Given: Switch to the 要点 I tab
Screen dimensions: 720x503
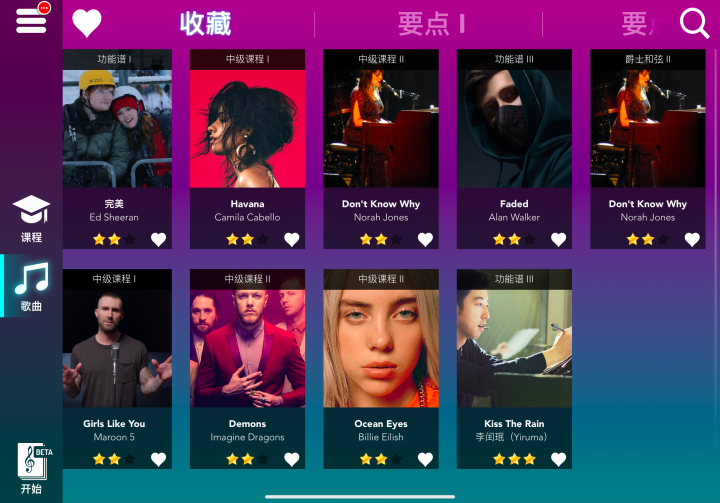Looking at the screenshot, I should pyautogui.click(x=431, y=24).
